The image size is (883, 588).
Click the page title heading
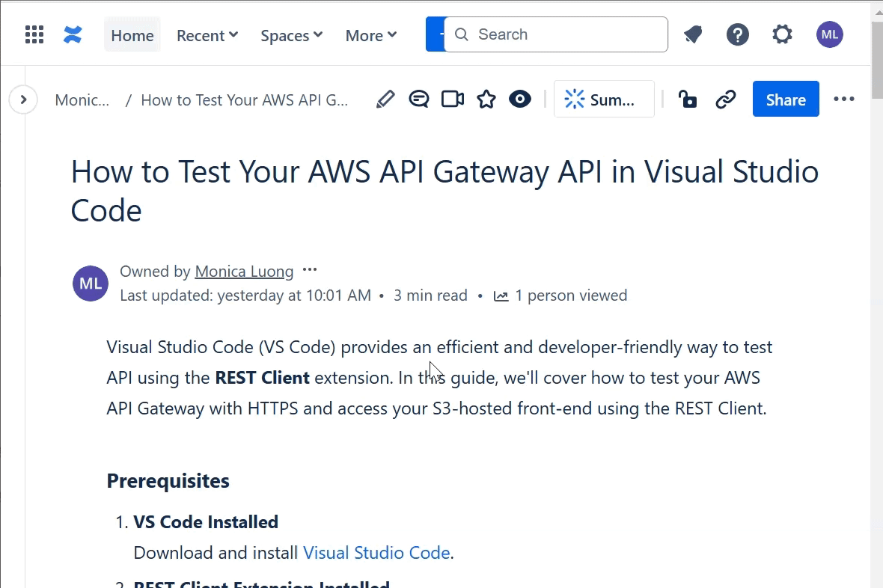(444, 191)
